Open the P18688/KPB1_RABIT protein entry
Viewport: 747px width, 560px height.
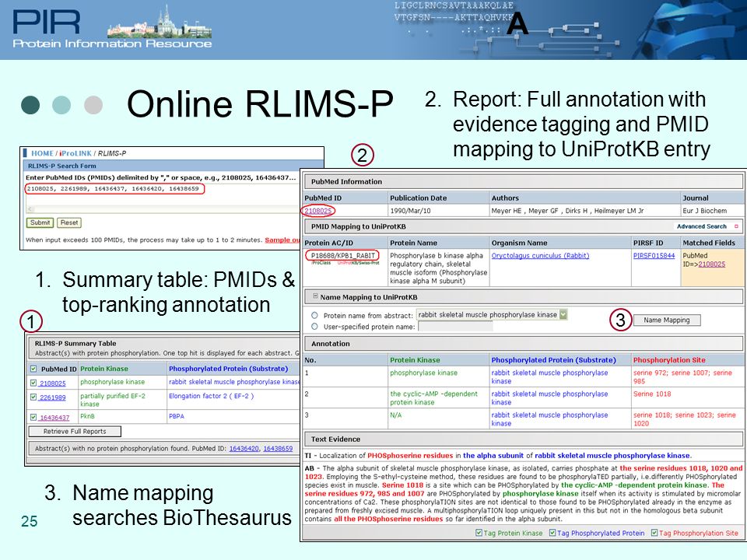coord(342,256)
